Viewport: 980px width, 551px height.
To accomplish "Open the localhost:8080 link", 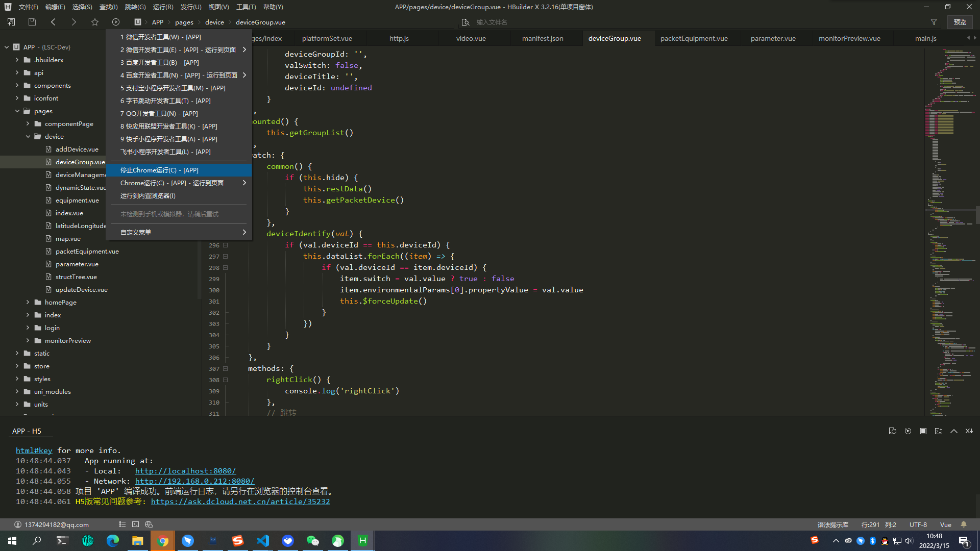I will pos(185,471).
